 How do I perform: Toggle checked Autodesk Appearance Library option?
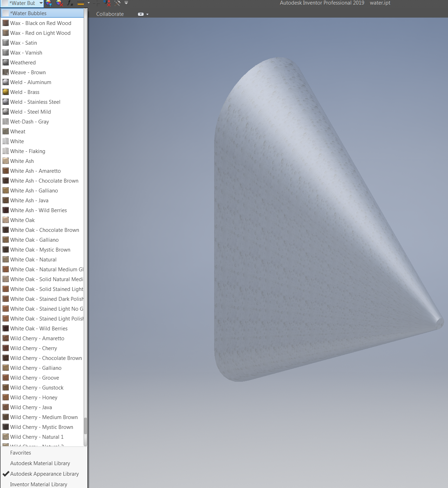[x=44, y=474]
